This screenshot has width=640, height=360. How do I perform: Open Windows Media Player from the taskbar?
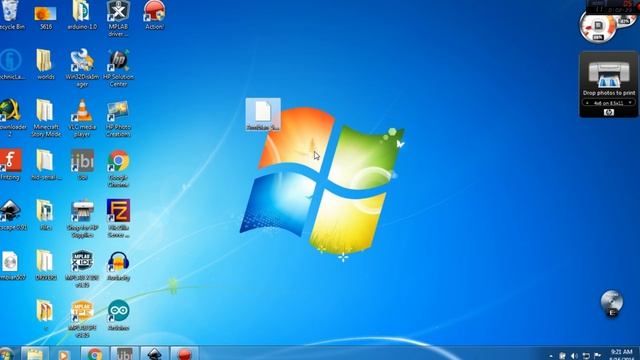64,354
